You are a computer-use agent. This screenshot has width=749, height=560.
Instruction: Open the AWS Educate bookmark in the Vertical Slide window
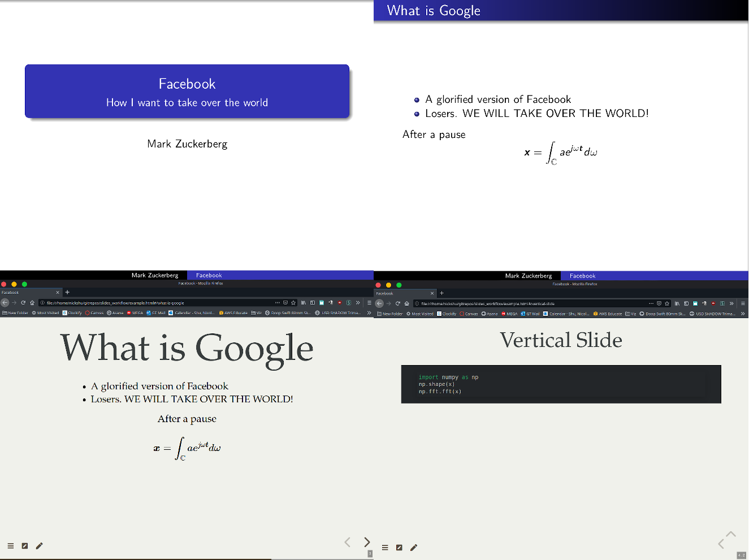tap(608, 314)
